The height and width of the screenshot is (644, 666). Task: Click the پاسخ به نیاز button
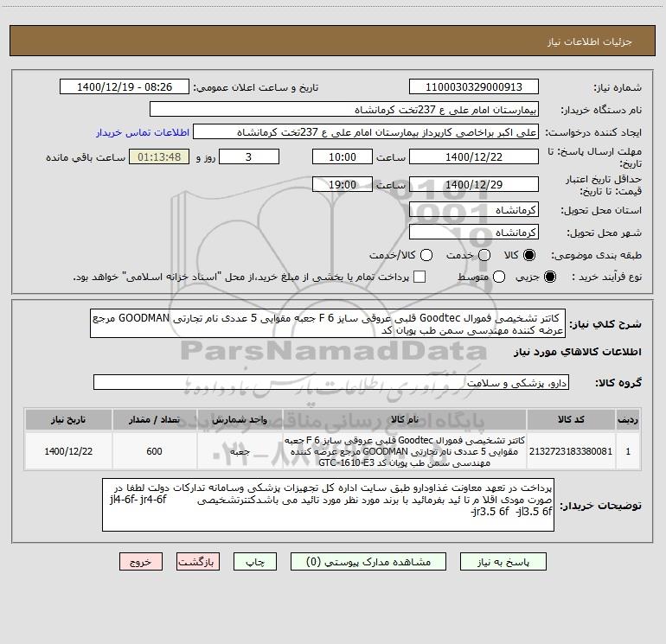coord(503,562)
